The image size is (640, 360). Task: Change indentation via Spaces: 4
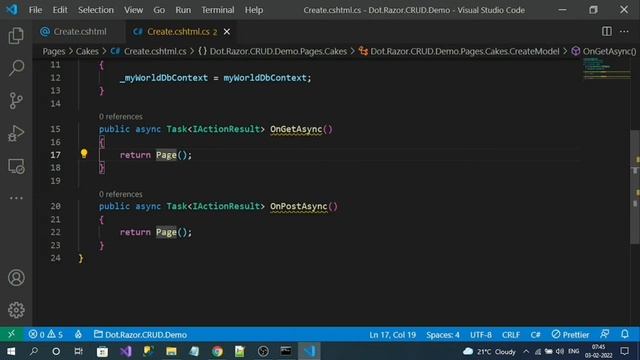point(443,335)
